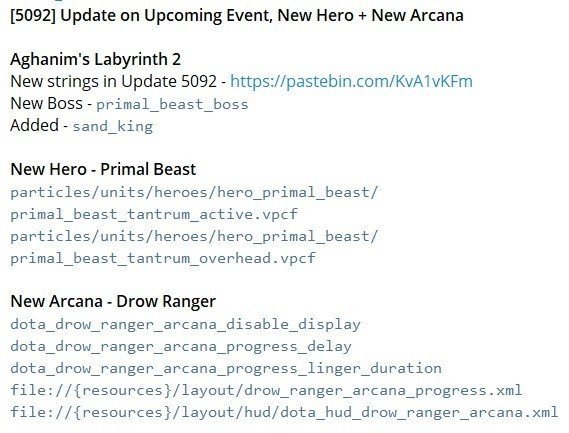Click the New Arcana - Drow Ranger heading
The width and height of the screenshot is (569, 433).
pos(113,301)
